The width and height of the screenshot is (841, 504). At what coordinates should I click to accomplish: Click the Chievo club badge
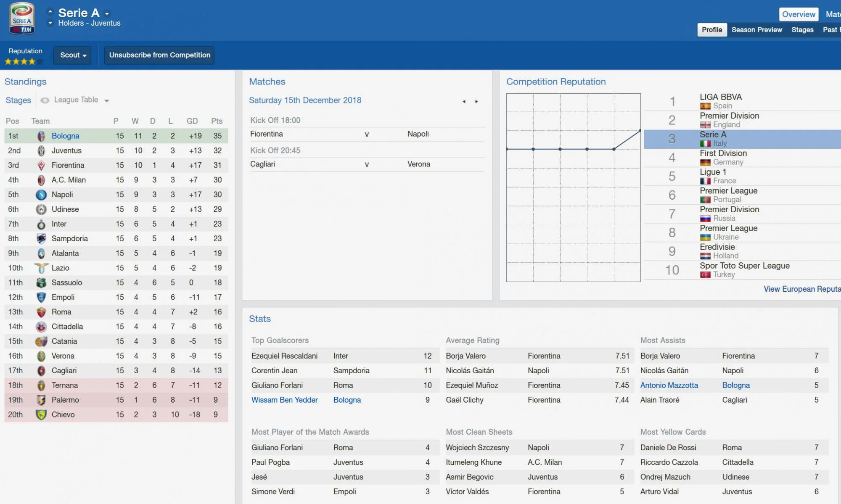[x=41, y=414]
